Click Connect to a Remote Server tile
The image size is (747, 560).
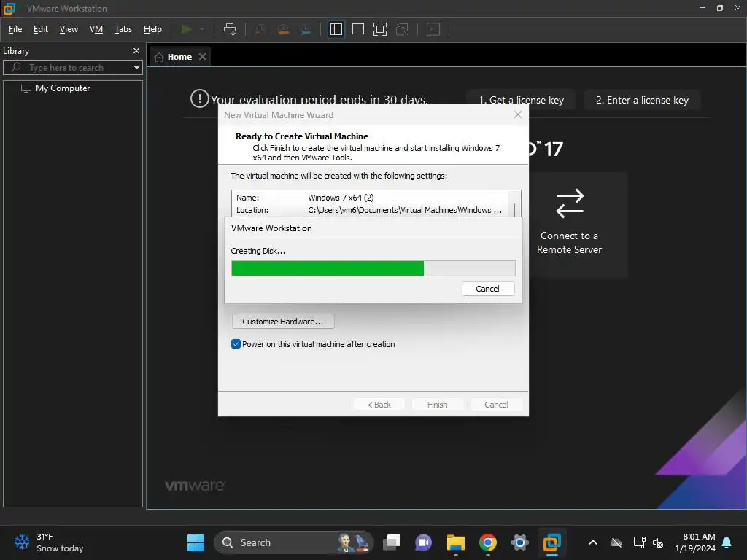point(569,225)
